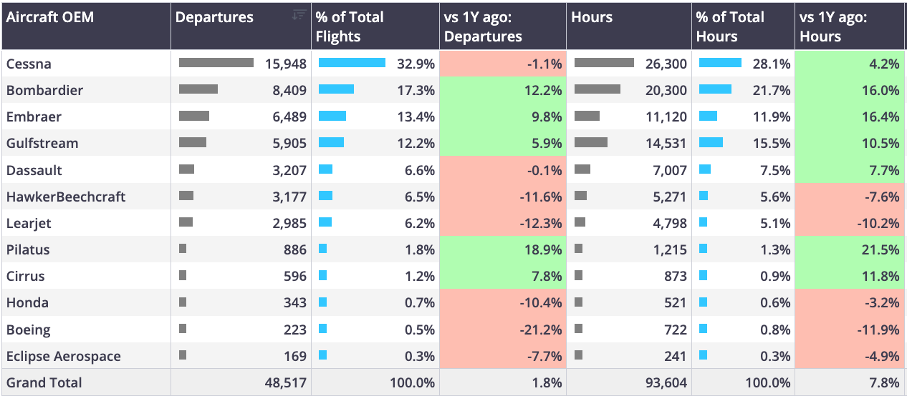Select the Eclipse Aerospace row label
The width and height of the screenshot is (908, 396).
(x=64, y=356)
